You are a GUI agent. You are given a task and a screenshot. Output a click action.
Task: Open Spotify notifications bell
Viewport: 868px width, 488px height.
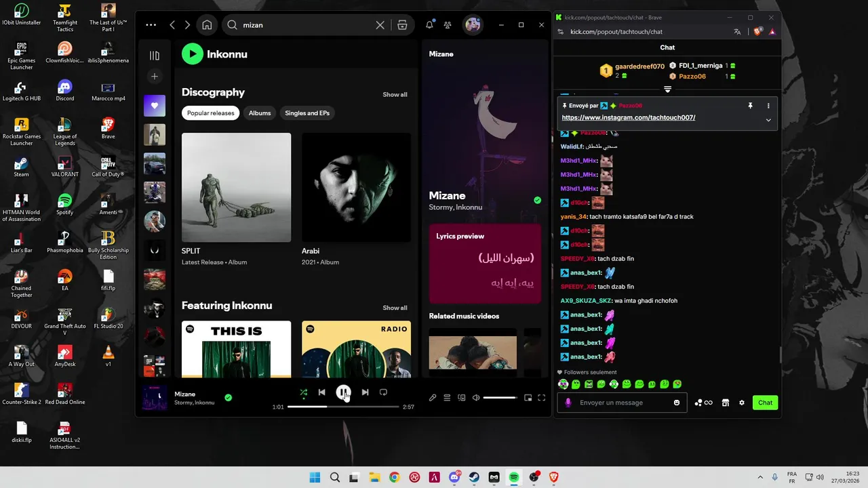click(429, 25)
